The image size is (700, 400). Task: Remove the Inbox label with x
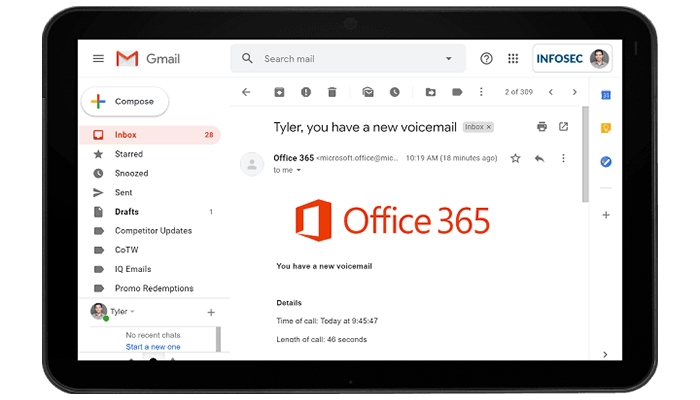click(489, 127)
